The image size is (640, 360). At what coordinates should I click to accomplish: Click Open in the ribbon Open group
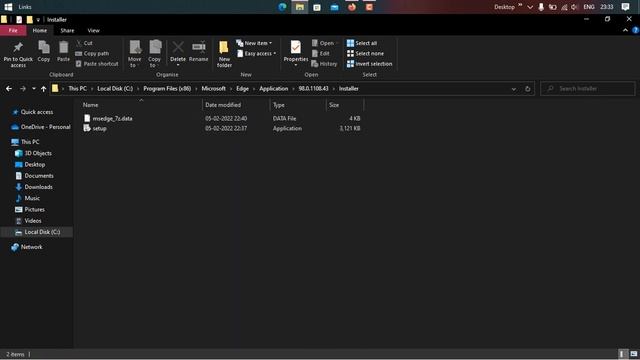(x=325, y=43)
